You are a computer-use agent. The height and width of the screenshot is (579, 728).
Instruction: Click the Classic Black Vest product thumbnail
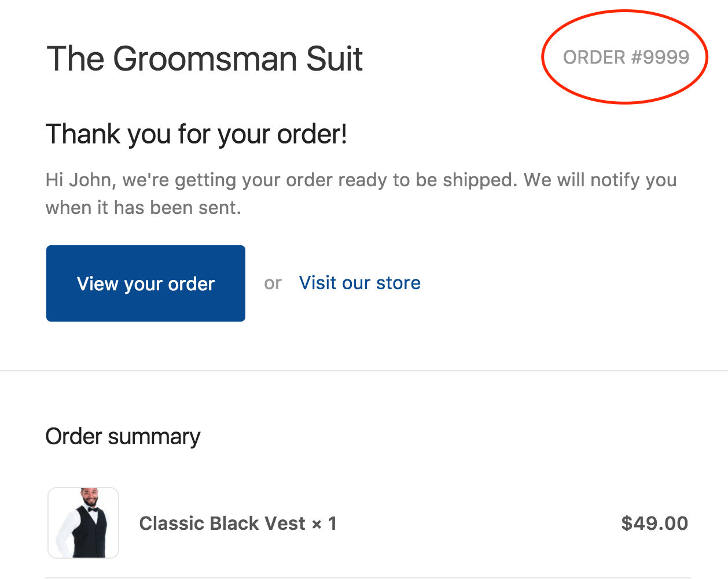(83, 523)
